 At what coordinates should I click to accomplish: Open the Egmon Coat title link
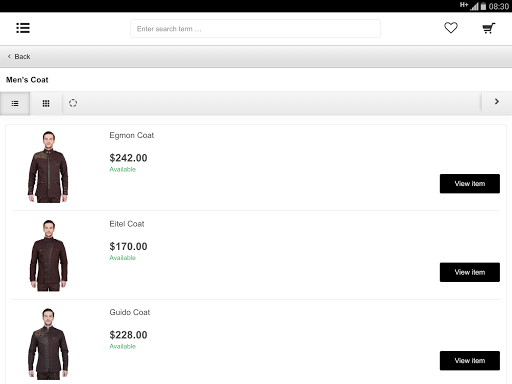coord(132,135)
